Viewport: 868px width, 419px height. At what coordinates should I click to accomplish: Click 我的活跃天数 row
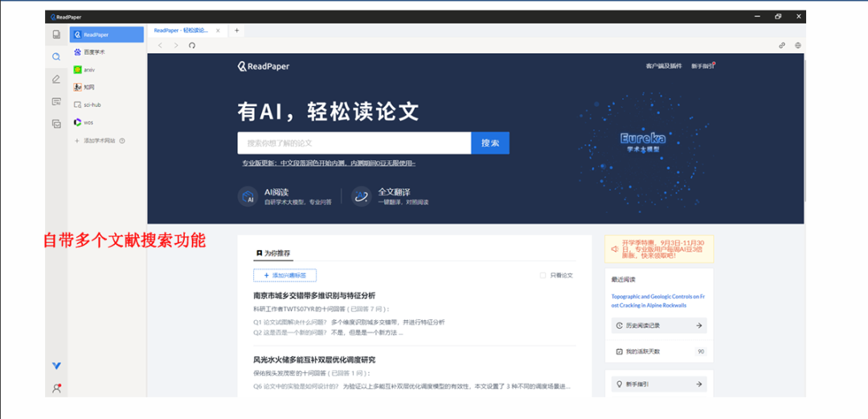click(x=659, y=351)
